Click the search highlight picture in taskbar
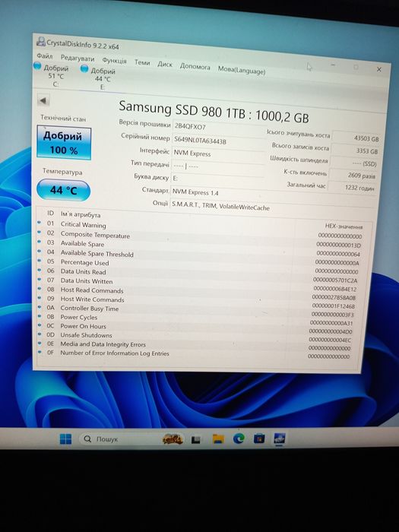The width and height of the screenshot is (399, 532). pyautogui.click(x=173, y=439)
